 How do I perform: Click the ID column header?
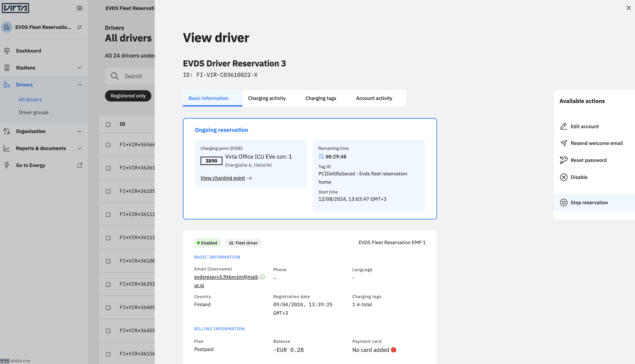pos(122,124)
